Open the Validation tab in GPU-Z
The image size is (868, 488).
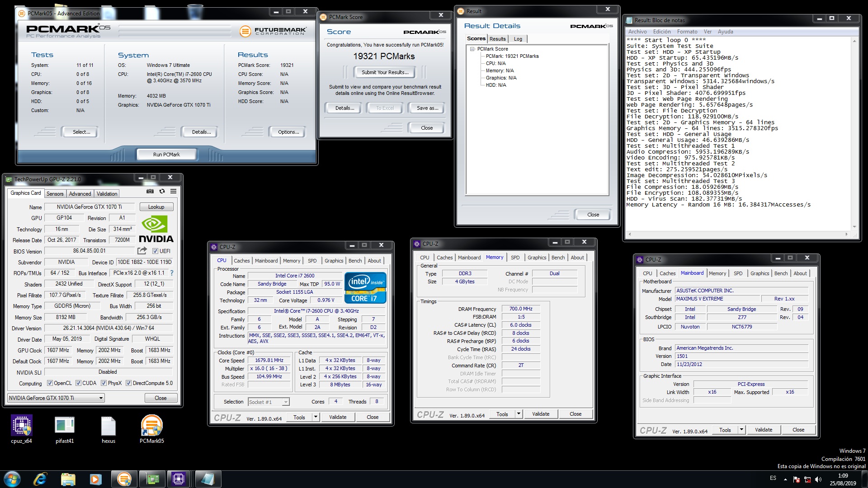(x=107, y=194)
